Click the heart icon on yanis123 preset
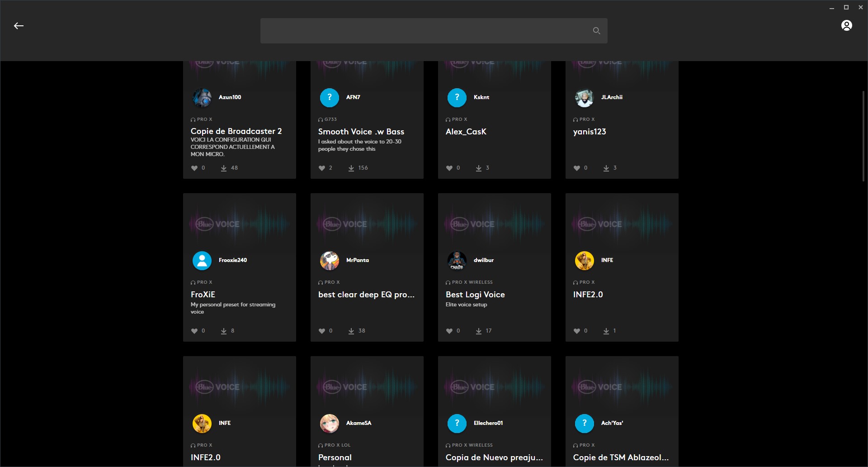This screenshot has width=868, height=467. click(x=577, y=168)
